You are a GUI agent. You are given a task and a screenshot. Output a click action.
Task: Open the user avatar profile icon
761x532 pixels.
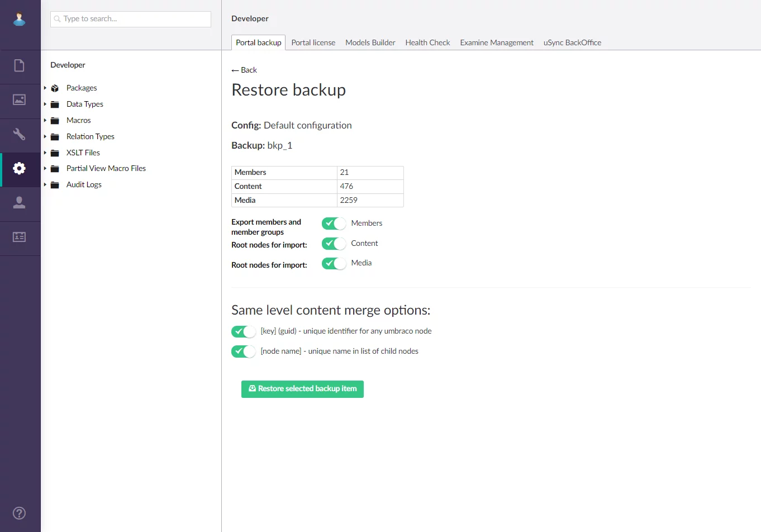pos(20,19)
